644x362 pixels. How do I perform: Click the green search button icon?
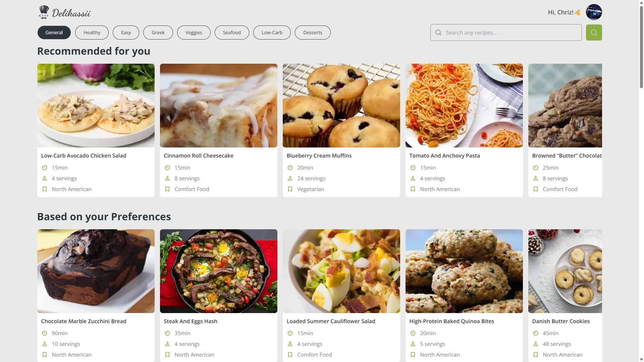point(594,33)
